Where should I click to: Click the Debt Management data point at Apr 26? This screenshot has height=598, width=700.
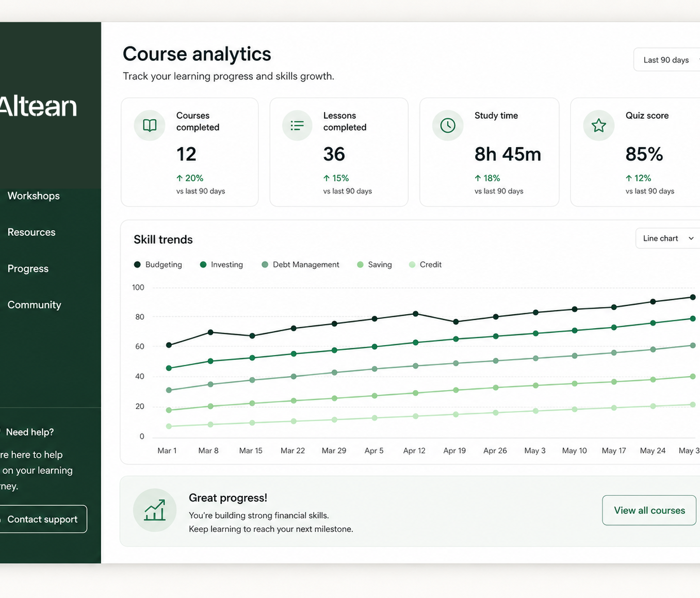click(x=496, y=361)
